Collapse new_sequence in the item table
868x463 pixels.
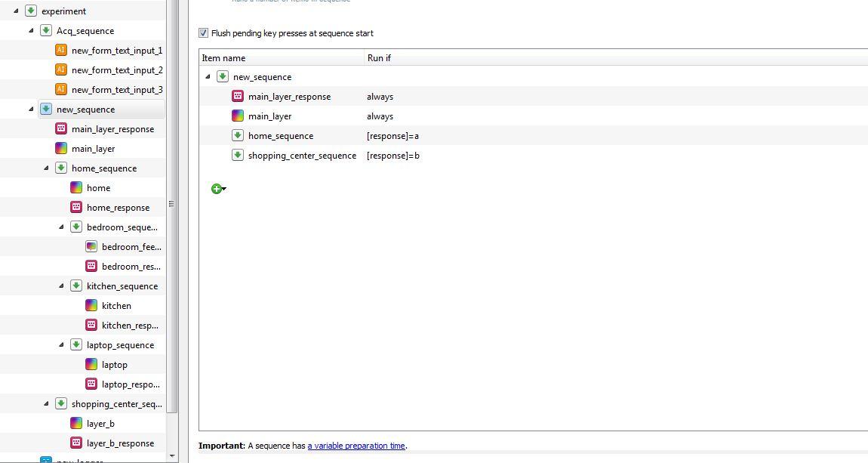[x=208, y=76]
